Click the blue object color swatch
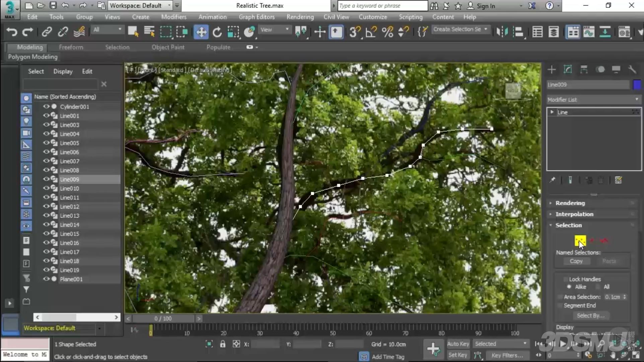Viewport: 644px width, 362px height. pos(637,85)
